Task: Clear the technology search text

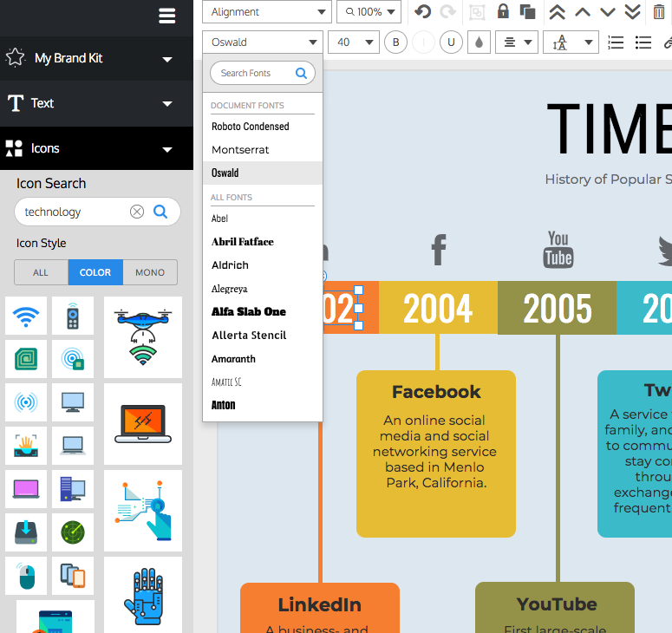Action: (x=137, y=212)
